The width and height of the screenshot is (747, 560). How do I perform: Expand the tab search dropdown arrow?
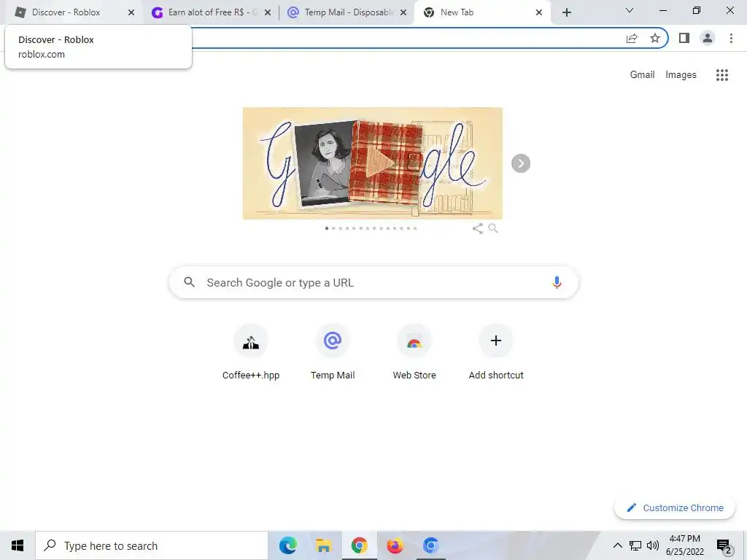coord(630,10)
